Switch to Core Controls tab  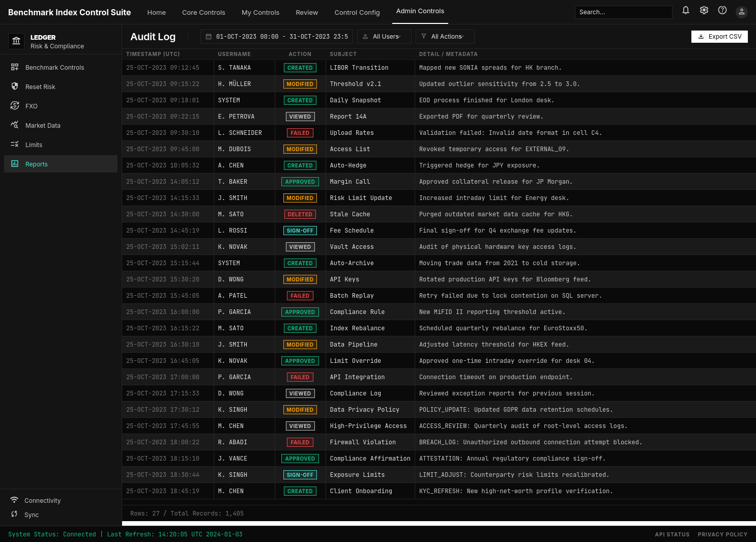tap(203, 12)
